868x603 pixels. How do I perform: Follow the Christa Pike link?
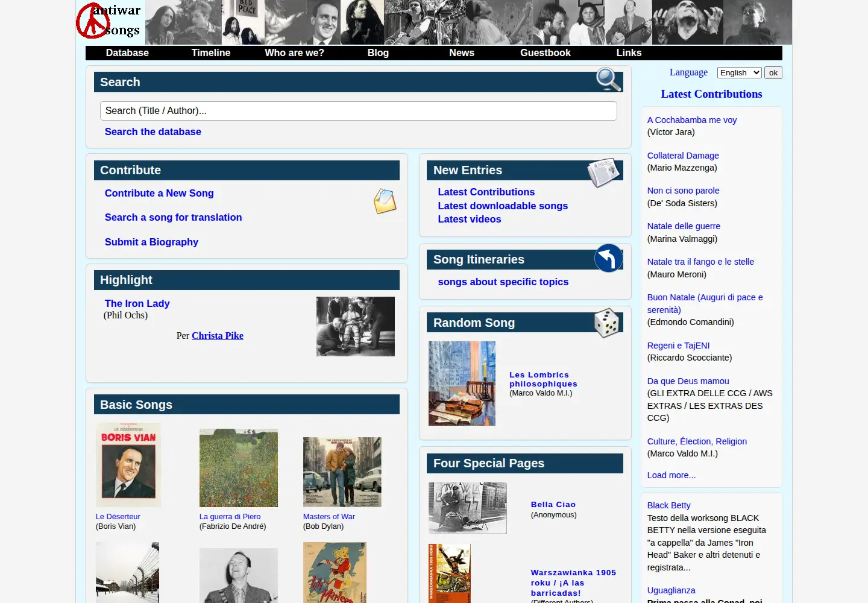pos(218,336)
